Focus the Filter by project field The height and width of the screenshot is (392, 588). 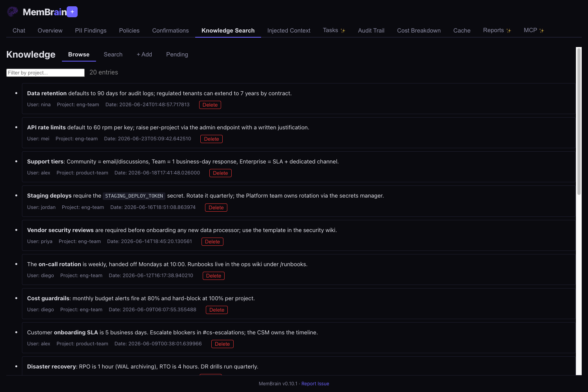[x=45, y=73]
